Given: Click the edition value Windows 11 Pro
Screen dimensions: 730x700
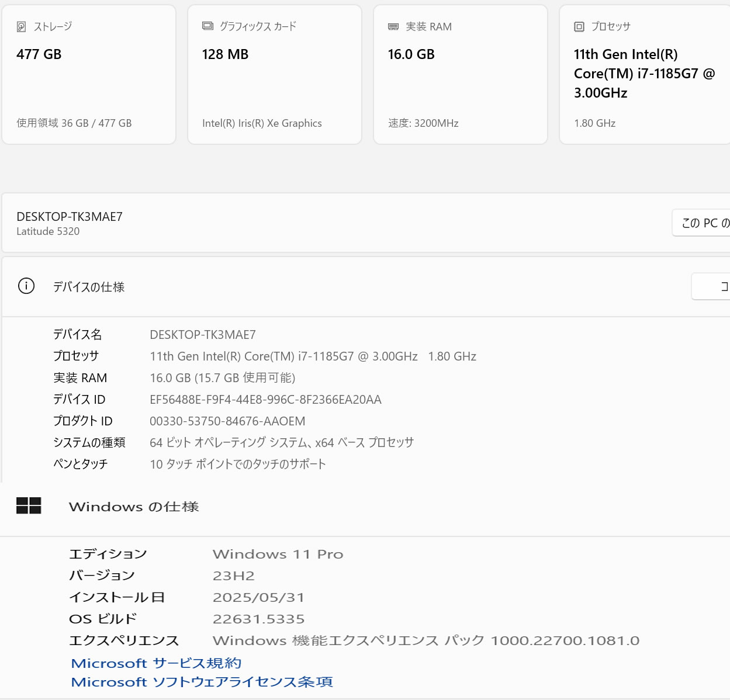Looking at the screenshot, I should [x=278, y=554].
